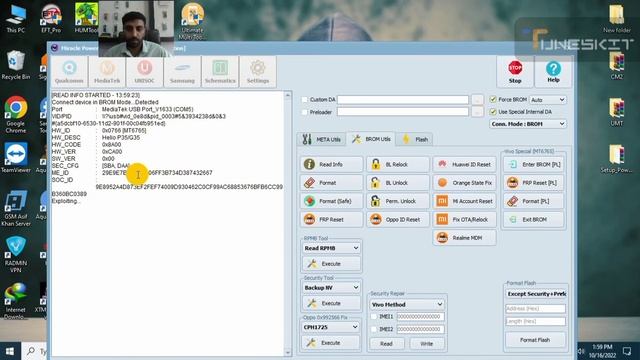
Task: Toggle Use Special Internal DA checkbox
Action: point(493,111)
